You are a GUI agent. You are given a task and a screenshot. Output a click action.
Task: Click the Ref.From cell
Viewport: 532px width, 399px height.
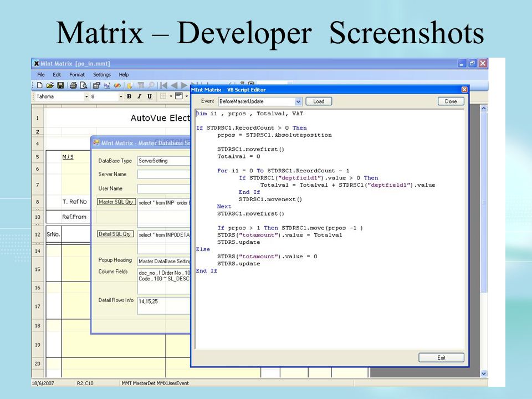[74, 217]
